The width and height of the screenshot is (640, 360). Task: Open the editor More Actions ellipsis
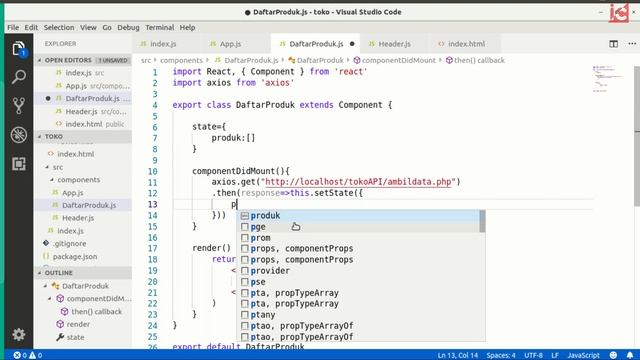(632, 44)
